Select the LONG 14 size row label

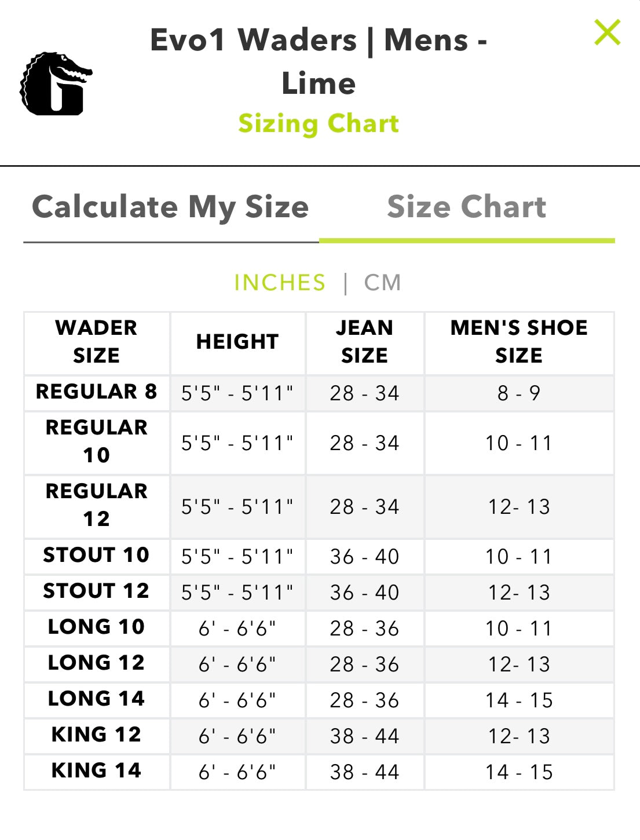coord(97,699)
